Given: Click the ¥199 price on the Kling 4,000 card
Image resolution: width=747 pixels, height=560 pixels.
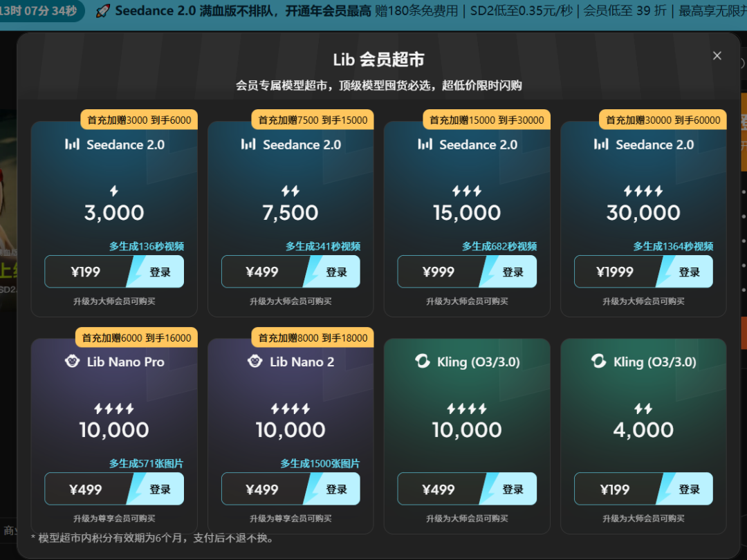Looking at the screenshot, I should click(615, 489).
